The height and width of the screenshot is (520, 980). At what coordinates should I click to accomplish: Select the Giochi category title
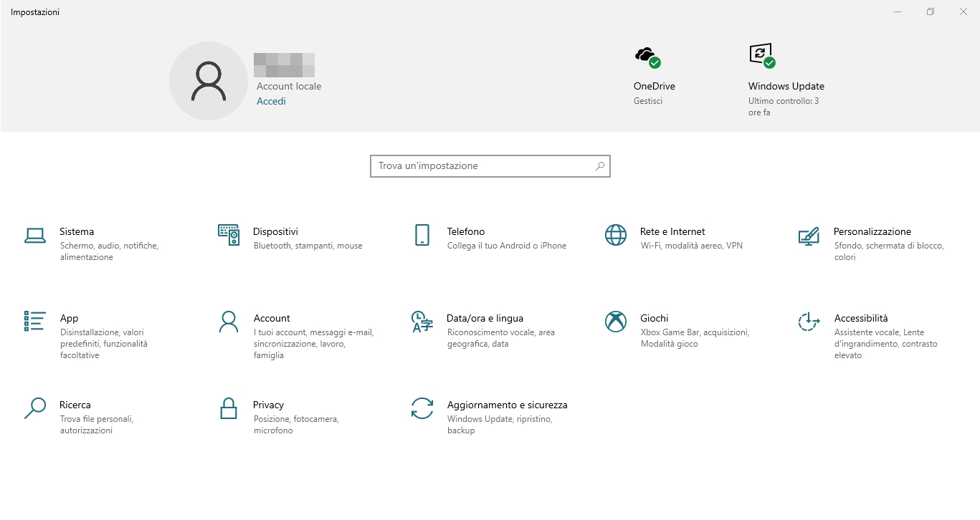[655, 318]
